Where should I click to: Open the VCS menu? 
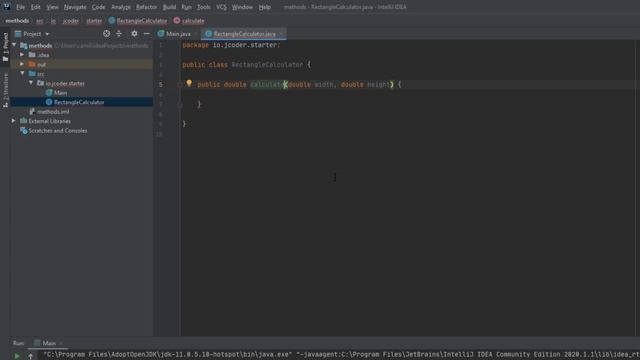coord(221,7)
